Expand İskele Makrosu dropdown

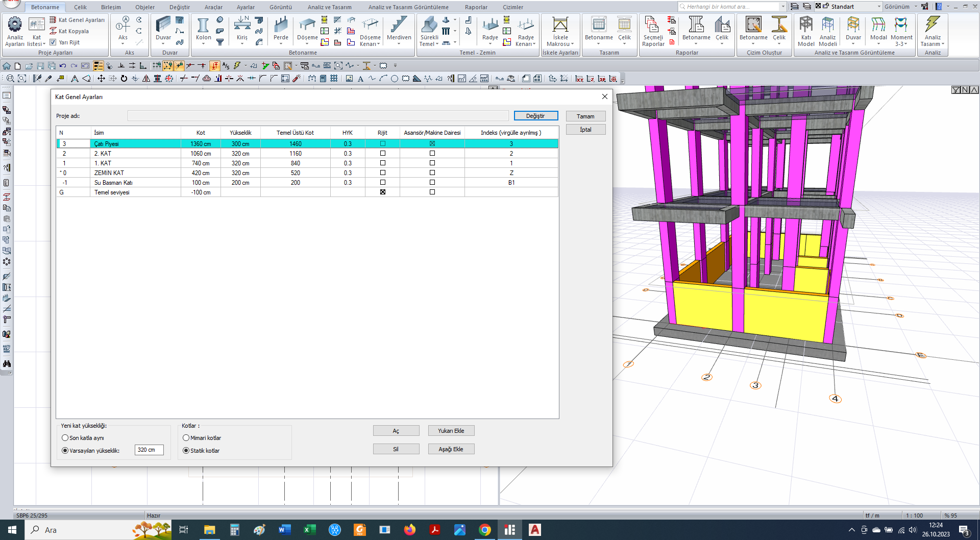click(573, 44)
